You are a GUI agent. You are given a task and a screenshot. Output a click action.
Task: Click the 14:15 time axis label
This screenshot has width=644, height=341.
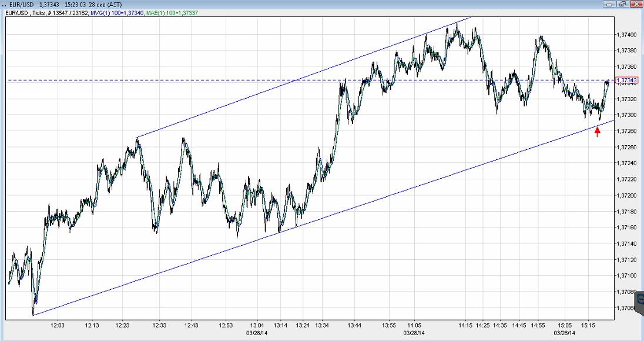point(465,325)
